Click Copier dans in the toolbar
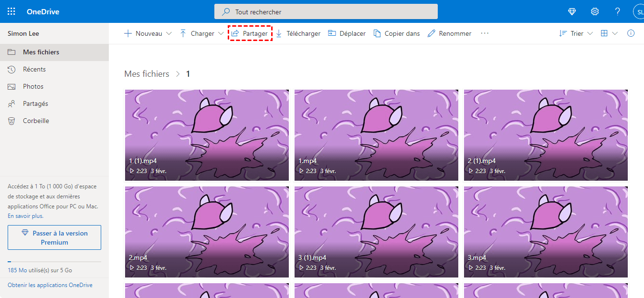The width and height of the screenshot is (644, 298). (396, 33)
